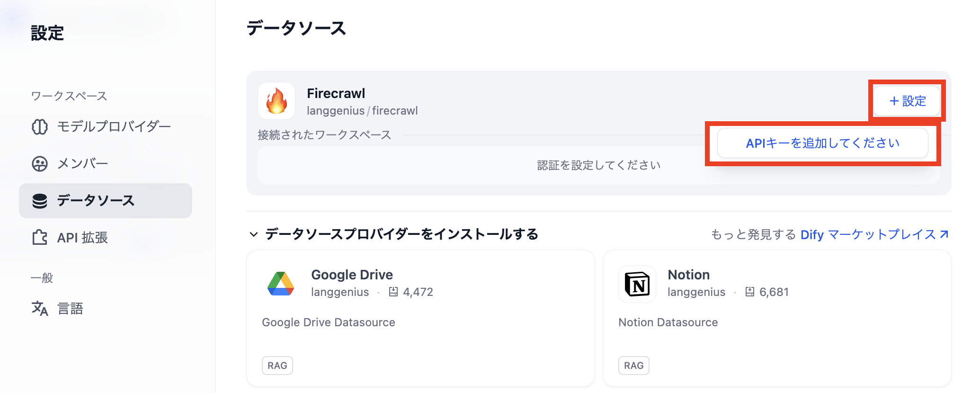Click the RAG tag on Google Drive
The image size is (980, 393).
(277, 366)
